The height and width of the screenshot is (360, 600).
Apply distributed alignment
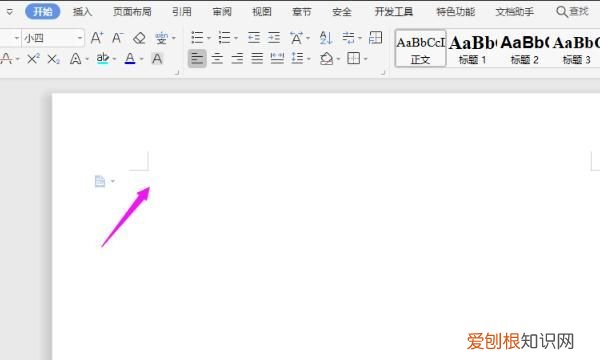tap(277, 59)
